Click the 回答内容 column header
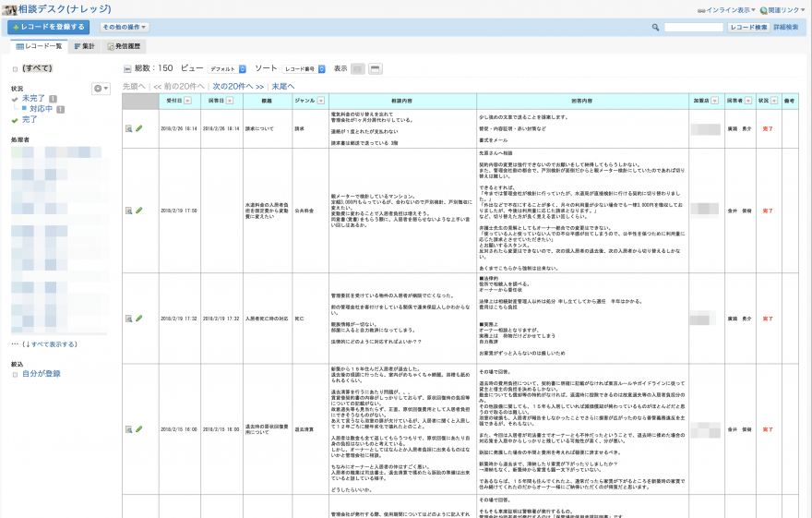Image resolution: width=812 pixels, height=518 pixels. coord(582,101)
